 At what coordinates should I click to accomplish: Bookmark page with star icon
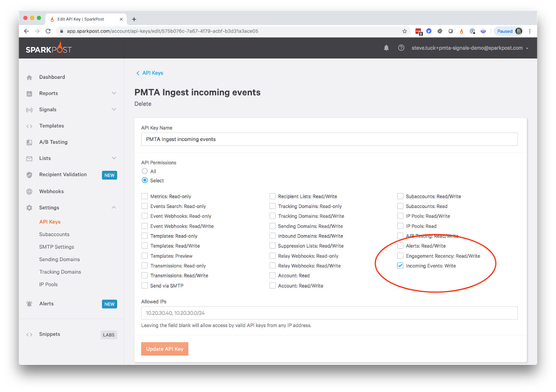[404, 31]
